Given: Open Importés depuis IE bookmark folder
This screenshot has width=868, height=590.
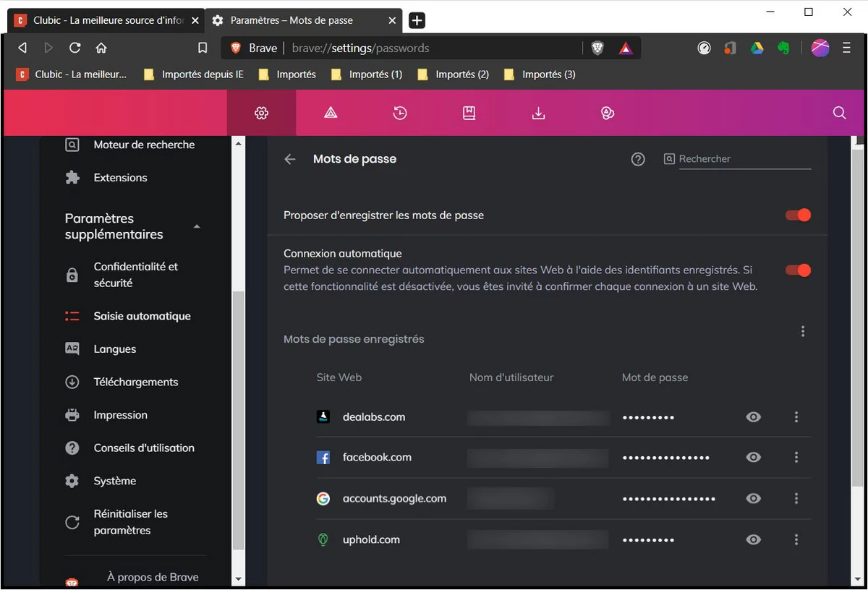Looking at the screenshot, I should [x=194, y=74].
